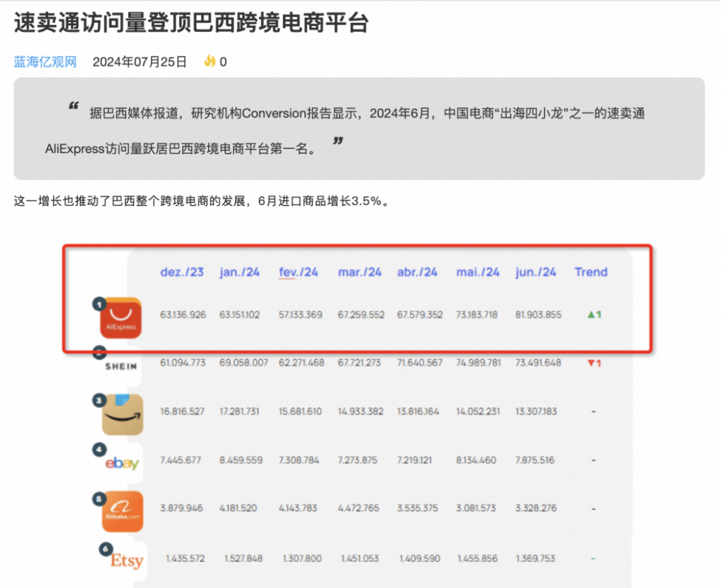Select the mar./24 column header
The width and height of the screenshot is (721, 588).
(x=360, y=272)
